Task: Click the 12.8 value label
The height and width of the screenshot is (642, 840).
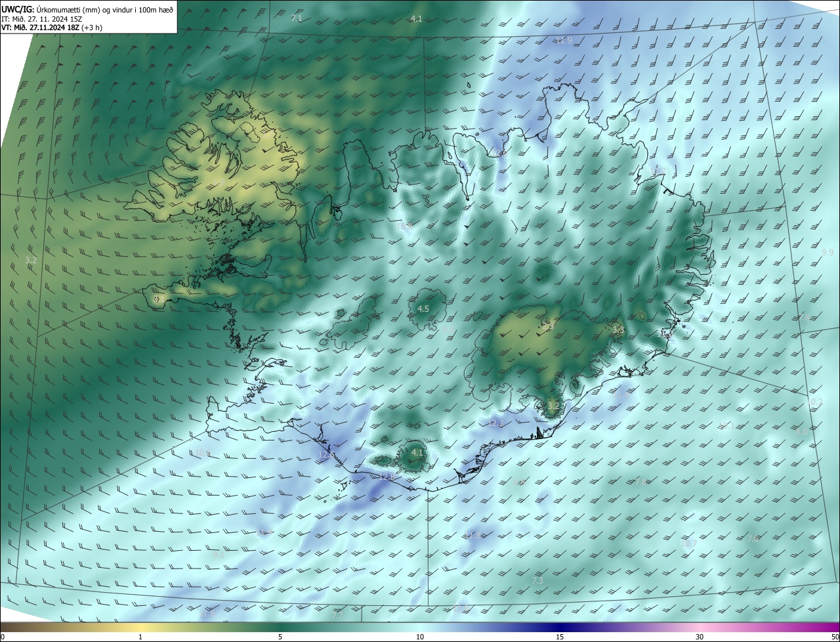Action: point(387,477)
